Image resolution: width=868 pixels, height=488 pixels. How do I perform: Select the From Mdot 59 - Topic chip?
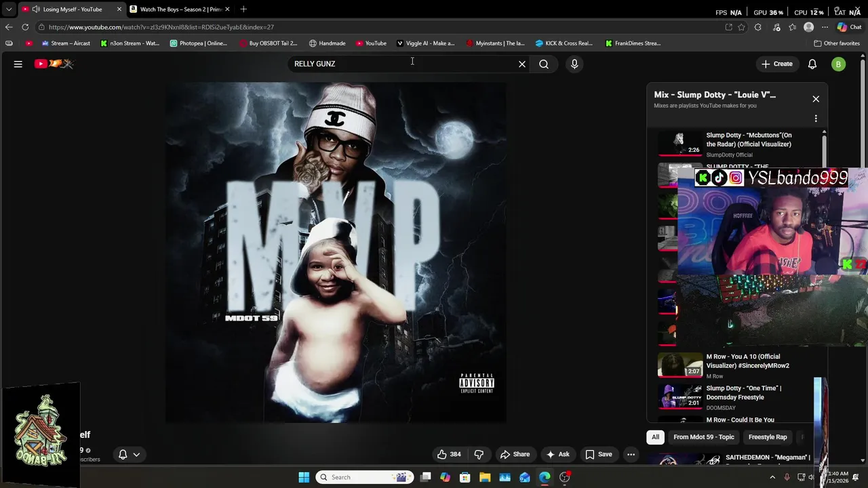tap(704, 437)
